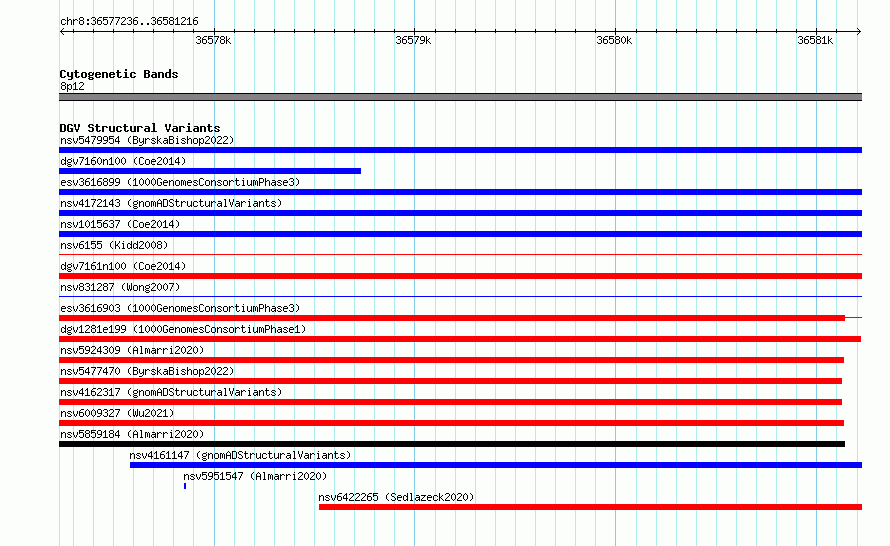Open the nsv5924309 (Almarri2020) label
The image size is (890, 546).
pos(132,350)
